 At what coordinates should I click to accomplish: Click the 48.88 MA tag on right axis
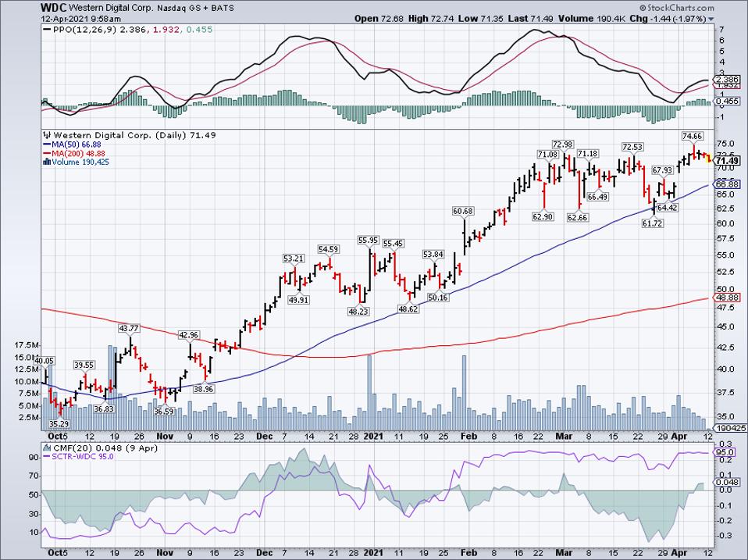[x=728, y=298]
